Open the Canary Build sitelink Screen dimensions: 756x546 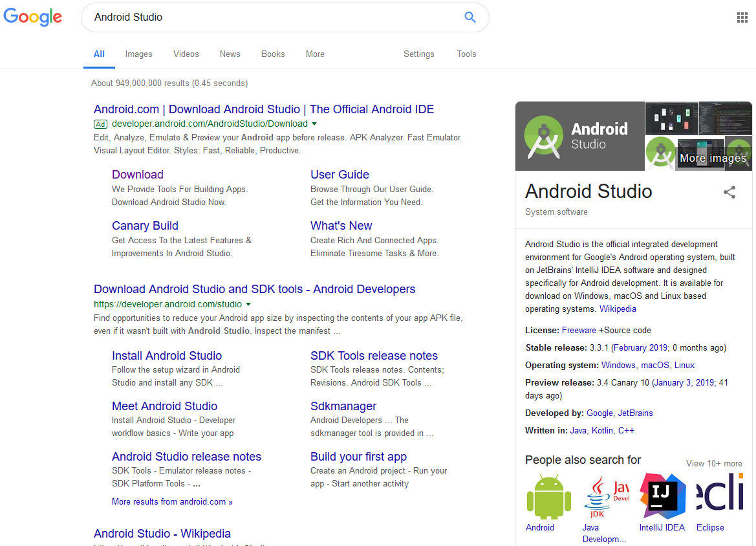pos(145,226)
